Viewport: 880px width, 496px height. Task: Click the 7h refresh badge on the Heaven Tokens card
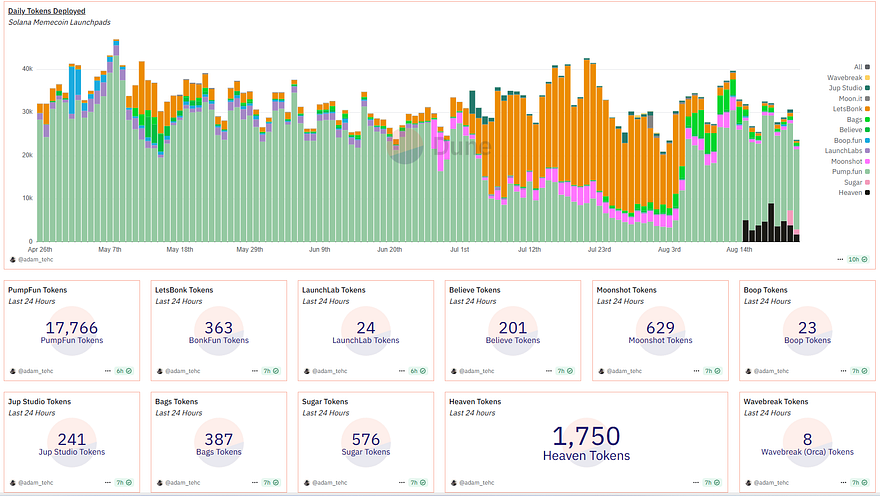pos(713,483)
